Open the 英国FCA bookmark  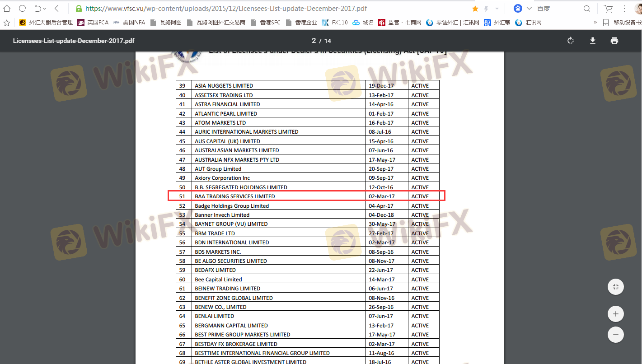(93, 22)
